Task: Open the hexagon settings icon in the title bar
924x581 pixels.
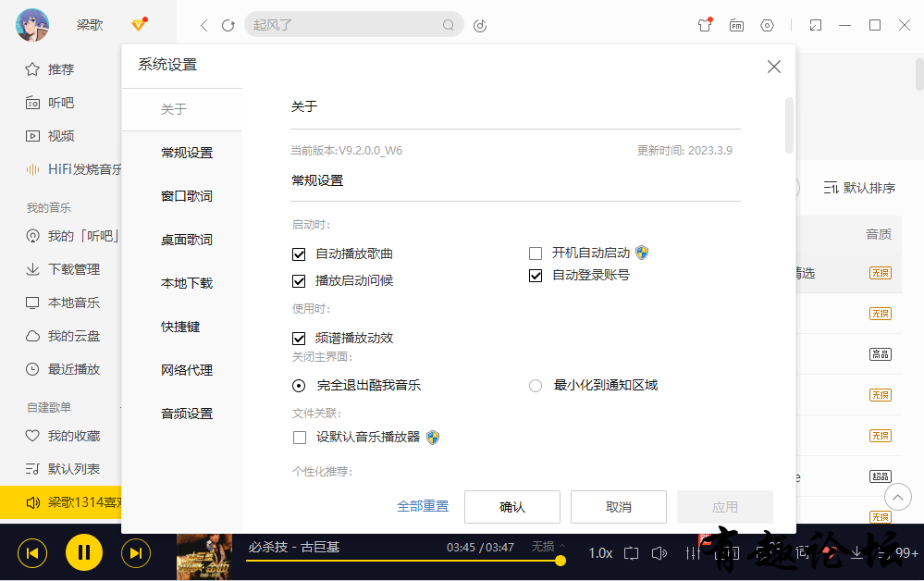Action: (768, 25)
